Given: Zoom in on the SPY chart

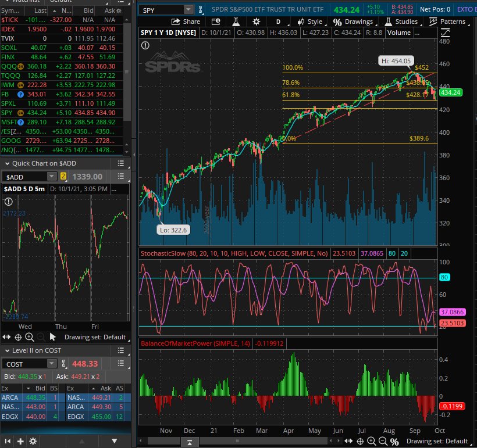Looking at the screenshot, I should [x=372, y=441].
